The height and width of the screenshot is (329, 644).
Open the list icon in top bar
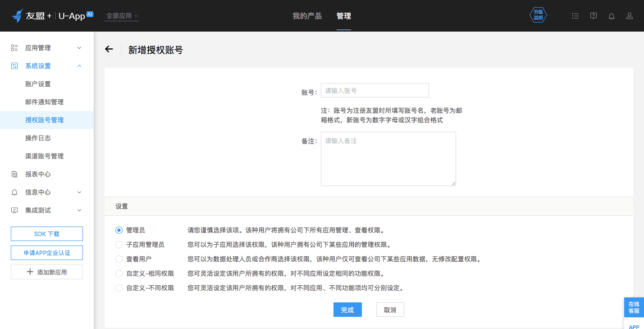575,16
